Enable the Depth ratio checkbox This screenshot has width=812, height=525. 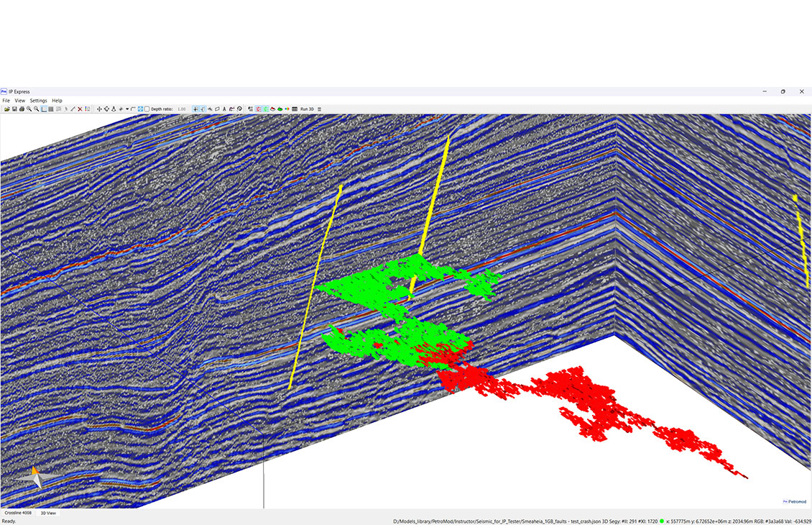(x=147, y=109)
